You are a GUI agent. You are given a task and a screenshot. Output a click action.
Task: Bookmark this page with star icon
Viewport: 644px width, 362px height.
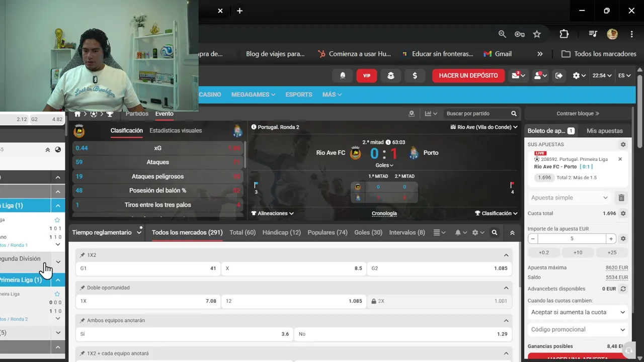coord(537,34)
